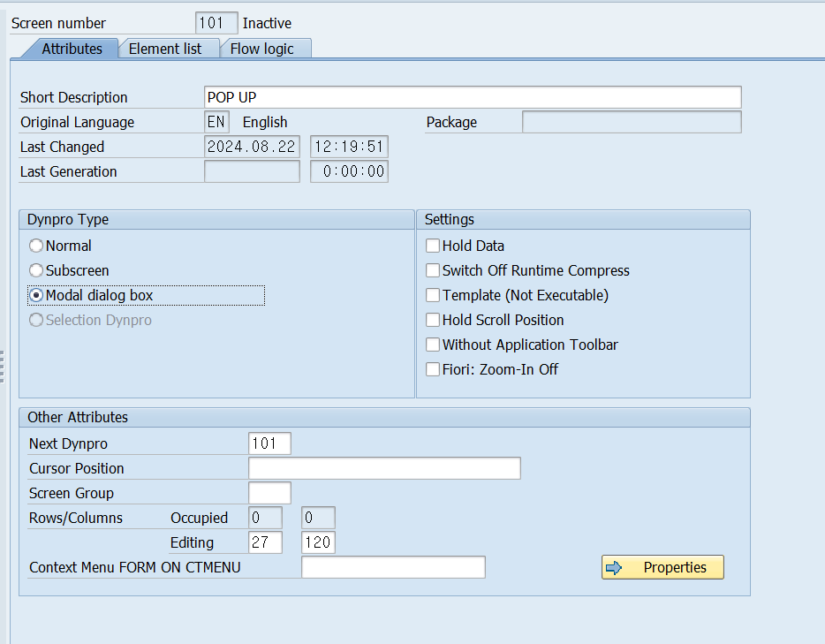Screen dimensions: 825x644
Task: Toggle Switch Off Runtime Compress
Action: click(433, 270)
